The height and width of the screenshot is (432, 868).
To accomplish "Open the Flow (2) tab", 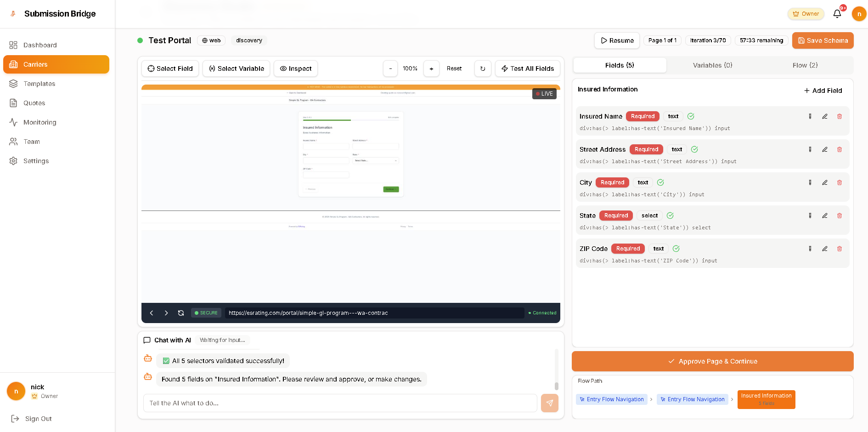I will [x=805, y=65].
